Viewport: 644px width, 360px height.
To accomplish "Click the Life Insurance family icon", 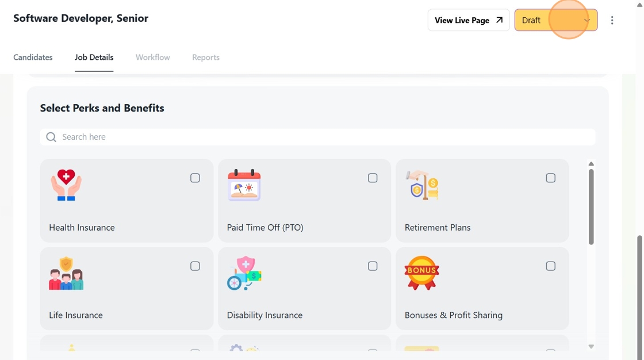I will click(66, 273).
